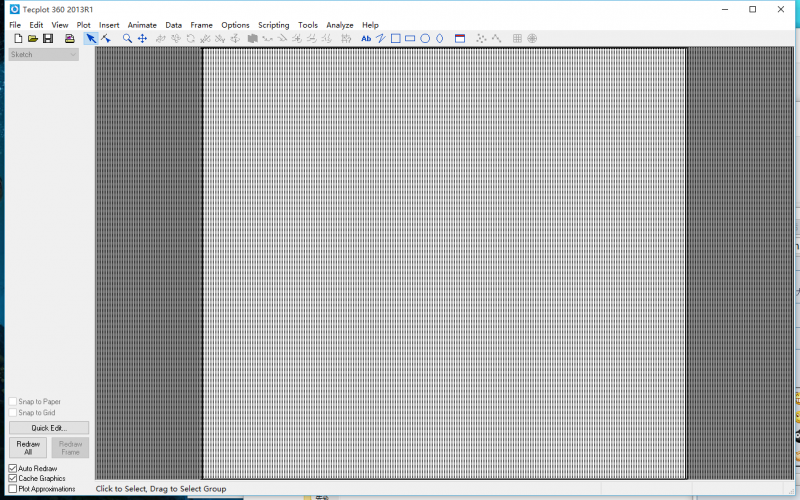The width and height of the screenshot is (800, 500).
Task: Select the Circle drawing tool
Action: pyautogui.click(x=425, y=38)
